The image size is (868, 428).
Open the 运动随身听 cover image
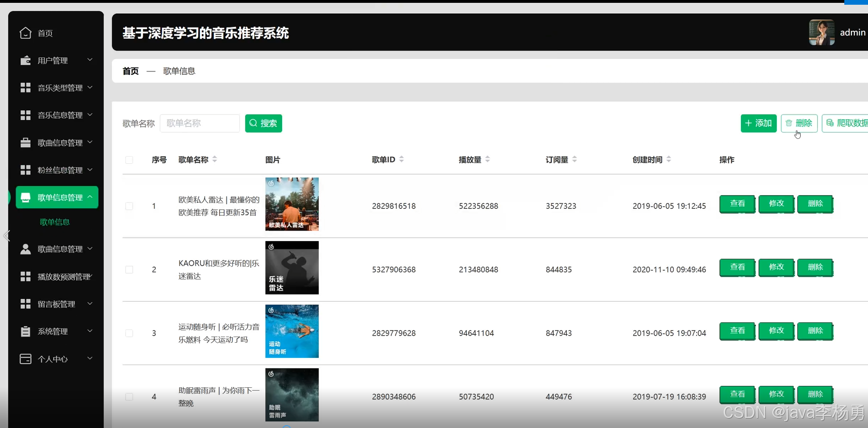[292, 331]
